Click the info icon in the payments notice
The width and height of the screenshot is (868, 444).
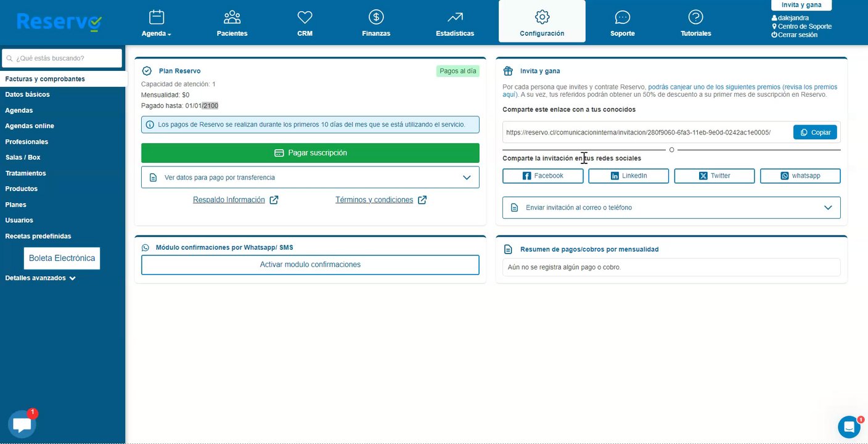click(x=150, y=125)
